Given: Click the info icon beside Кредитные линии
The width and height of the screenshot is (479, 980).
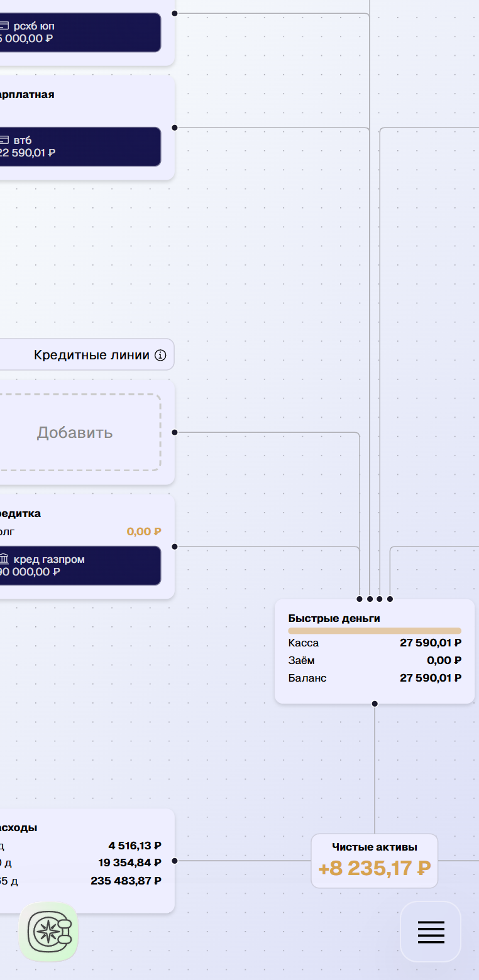Looking at the screenshot, I should [x=160, y=356].
